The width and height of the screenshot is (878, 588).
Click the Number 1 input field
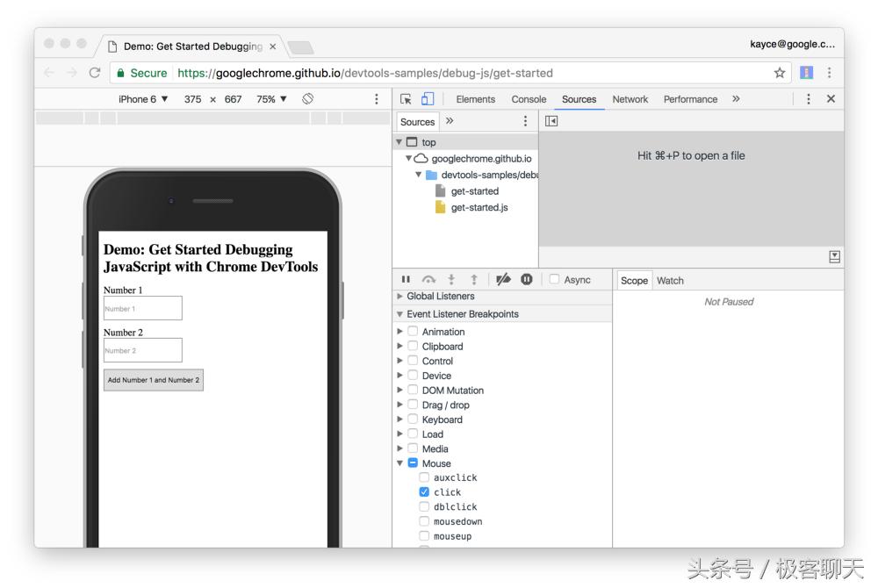coord(142,308)
